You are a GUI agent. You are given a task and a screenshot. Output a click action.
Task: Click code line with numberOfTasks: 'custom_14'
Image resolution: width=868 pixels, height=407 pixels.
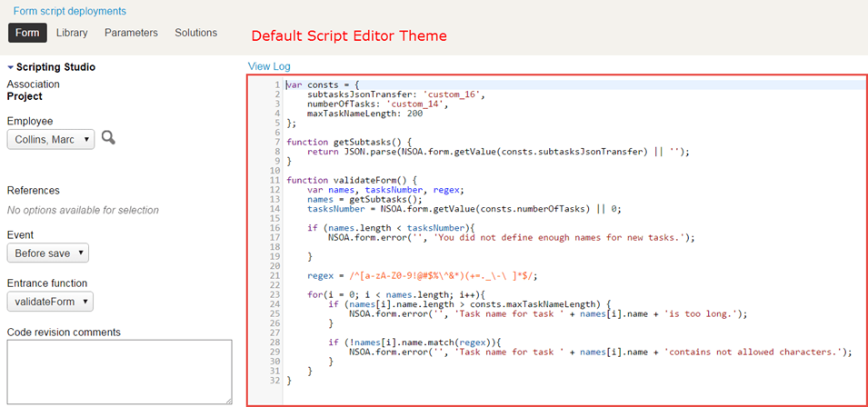point(377,104)
